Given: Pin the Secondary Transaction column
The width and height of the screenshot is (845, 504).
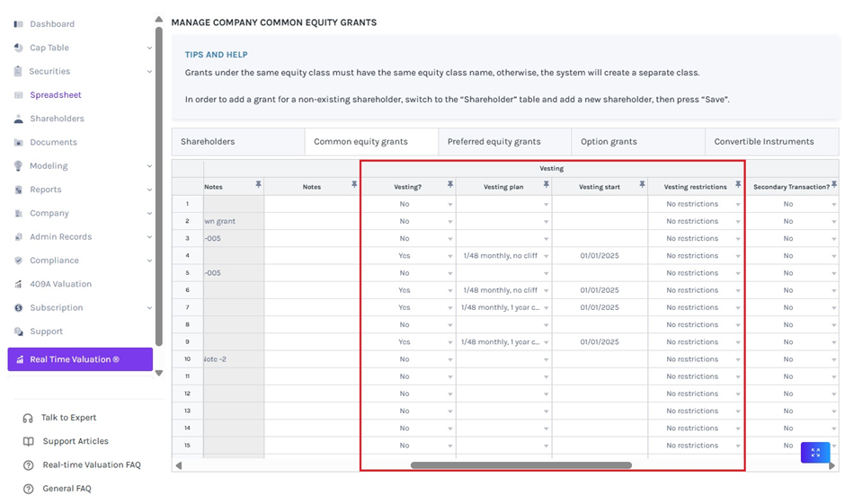Looking at the screenshot, I should click(834, 185).
